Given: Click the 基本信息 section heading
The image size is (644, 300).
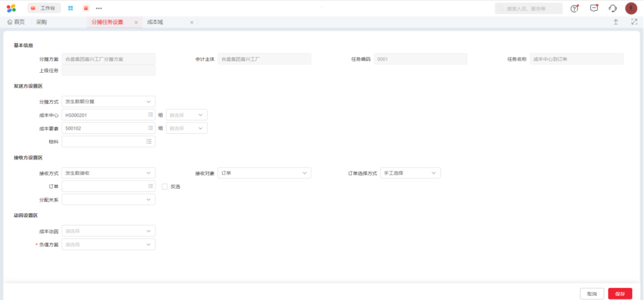Looking at the screenshot, I should pos(23,45).
